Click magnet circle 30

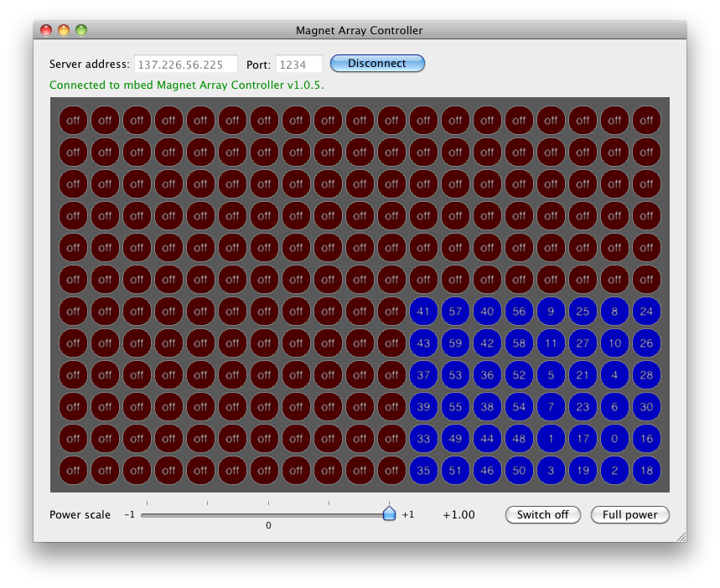tap(646, 407)
